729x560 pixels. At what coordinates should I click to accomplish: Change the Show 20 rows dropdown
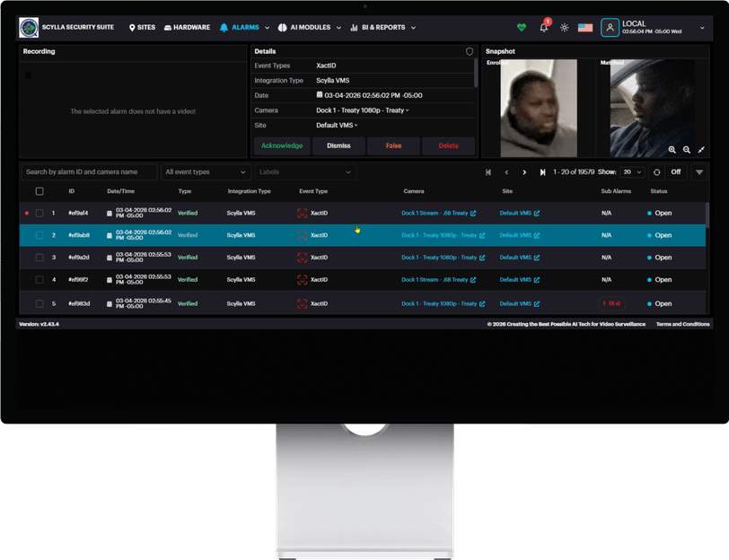coord(632,172)
